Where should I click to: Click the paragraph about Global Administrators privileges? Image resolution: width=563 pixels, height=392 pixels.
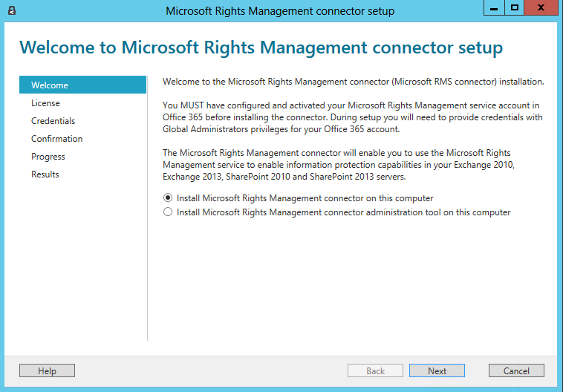coord(353,117)
